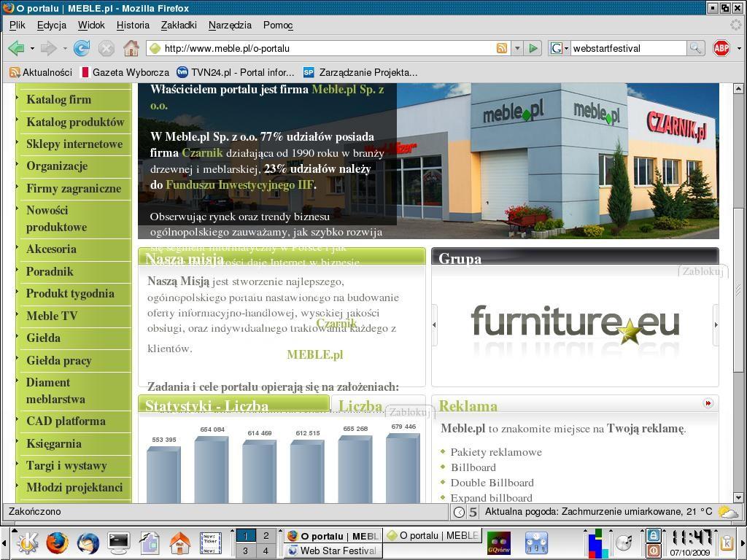Launch Thunderbird from the panel
This screenshot has height=560, width=747.
coord(88,543)
